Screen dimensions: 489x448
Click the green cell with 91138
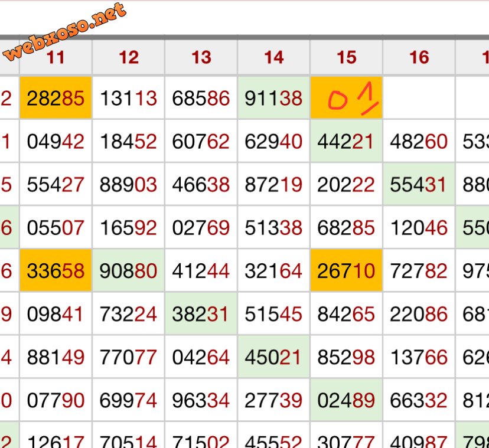[x=273, y=98]
